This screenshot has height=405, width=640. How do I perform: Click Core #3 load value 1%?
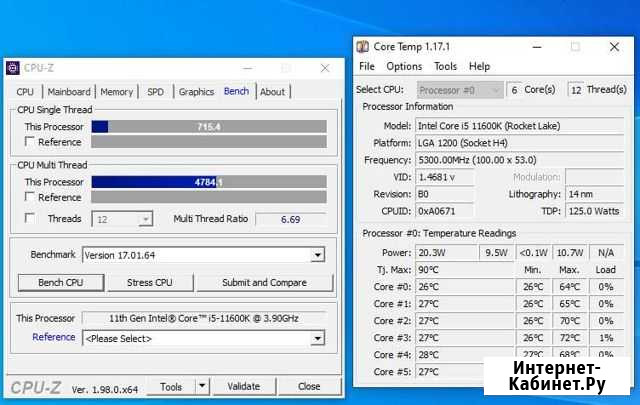pyautogui.click(x=607, y=338)
